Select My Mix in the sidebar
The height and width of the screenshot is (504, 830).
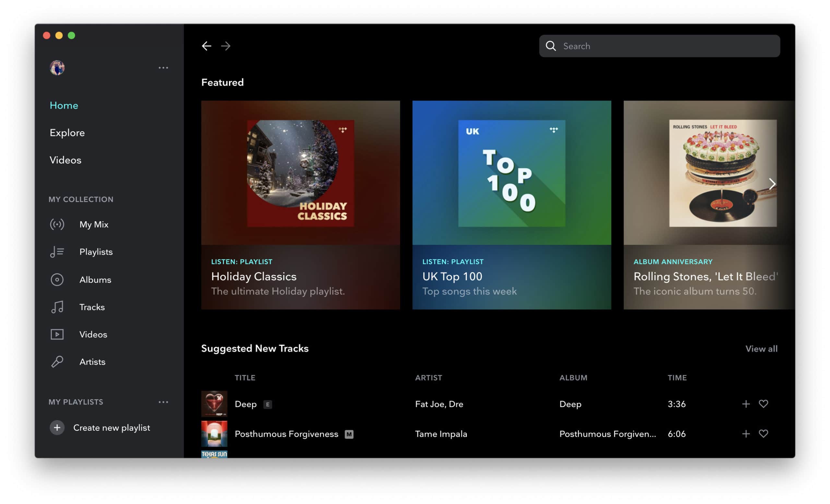coord(94,224)
